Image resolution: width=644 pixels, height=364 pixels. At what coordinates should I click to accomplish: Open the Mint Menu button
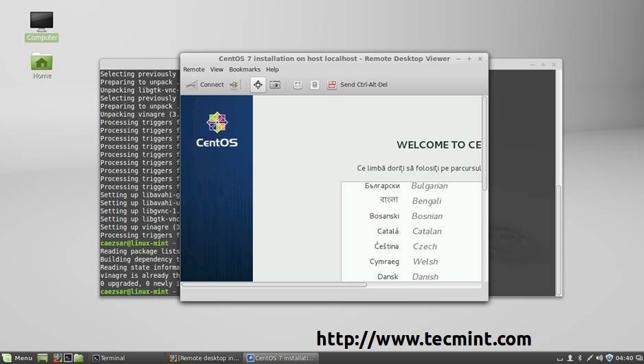point(17,358)
